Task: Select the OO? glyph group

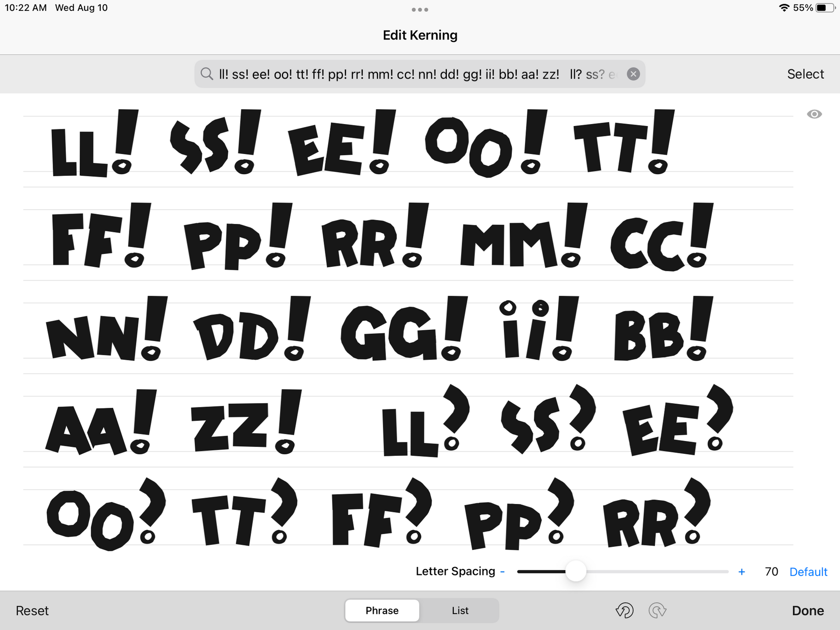Action: point(106,514)
